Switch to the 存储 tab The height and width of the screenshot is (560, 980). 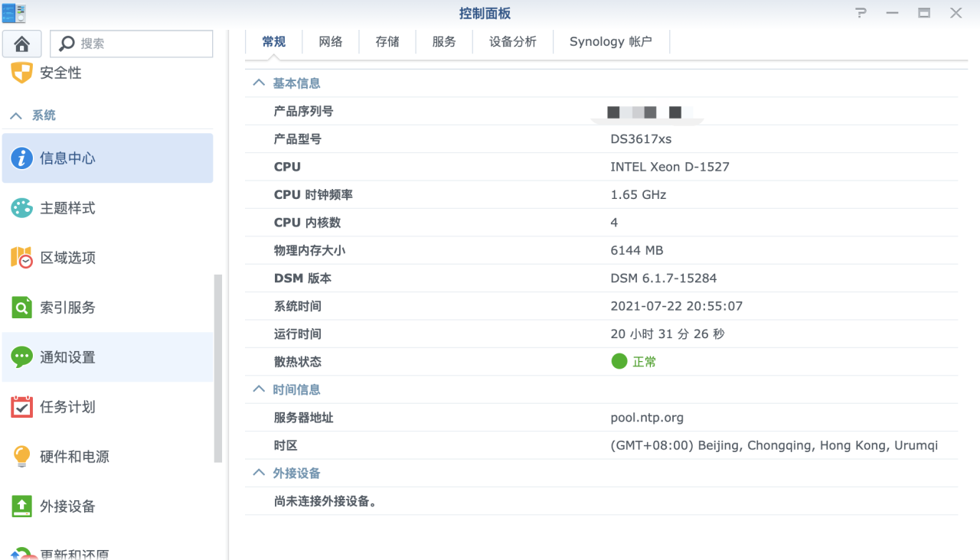point(387,41)
